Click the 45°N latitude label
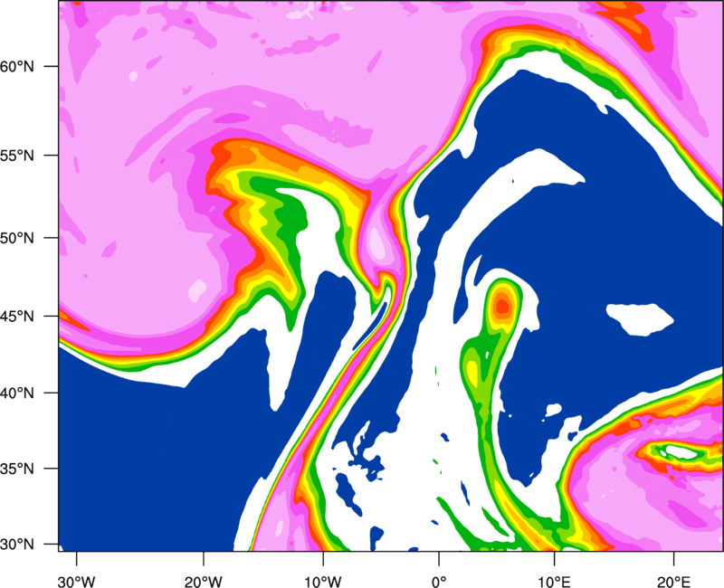This screenshot has width=724, height=588. pyautogui.click(x=17, y=316)
